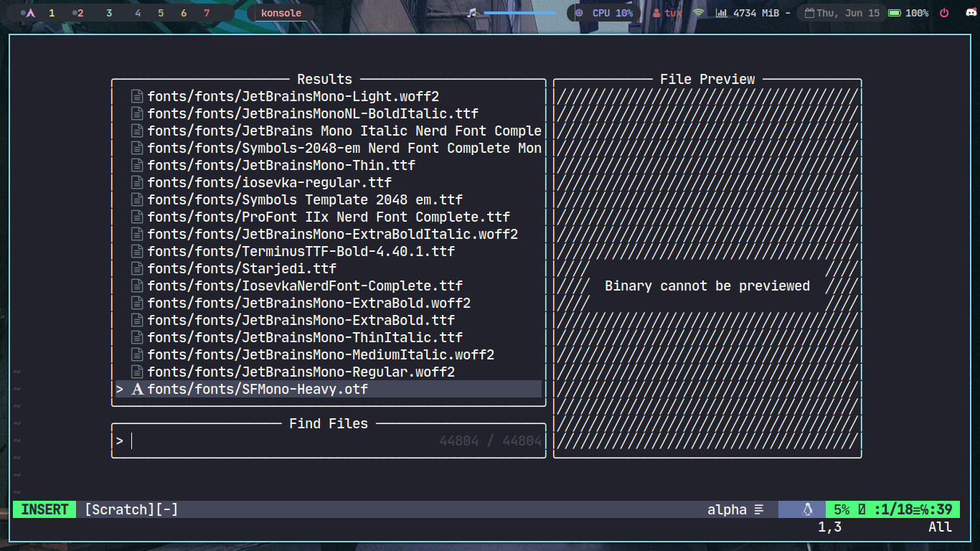Click the file icon for JetBrainsMono-Light.woff2

pos(137,96)
